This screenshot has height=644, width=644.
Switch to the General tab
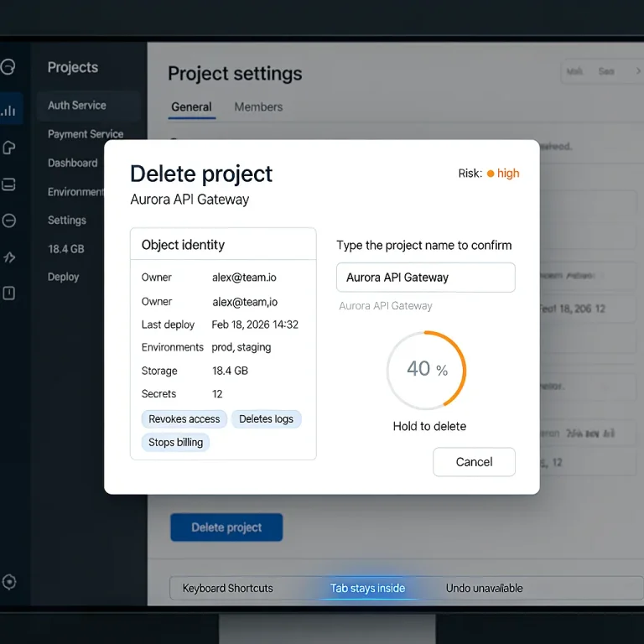pyautogui.click(x=191, y=107)
